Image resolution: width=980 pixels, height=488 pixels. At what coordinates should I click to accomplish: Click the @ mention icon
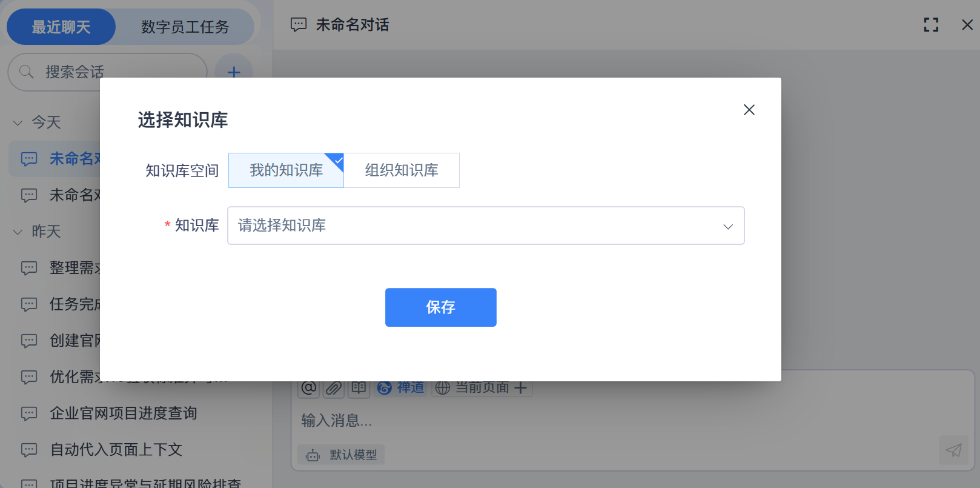309,388
